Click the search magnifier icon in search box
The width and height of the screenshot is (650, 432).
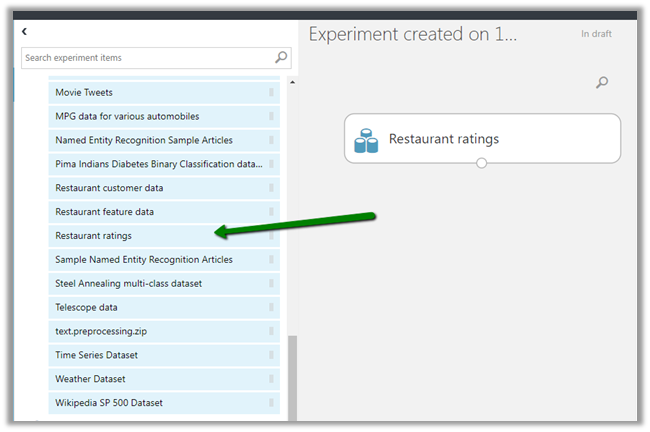tap(281, 58)
